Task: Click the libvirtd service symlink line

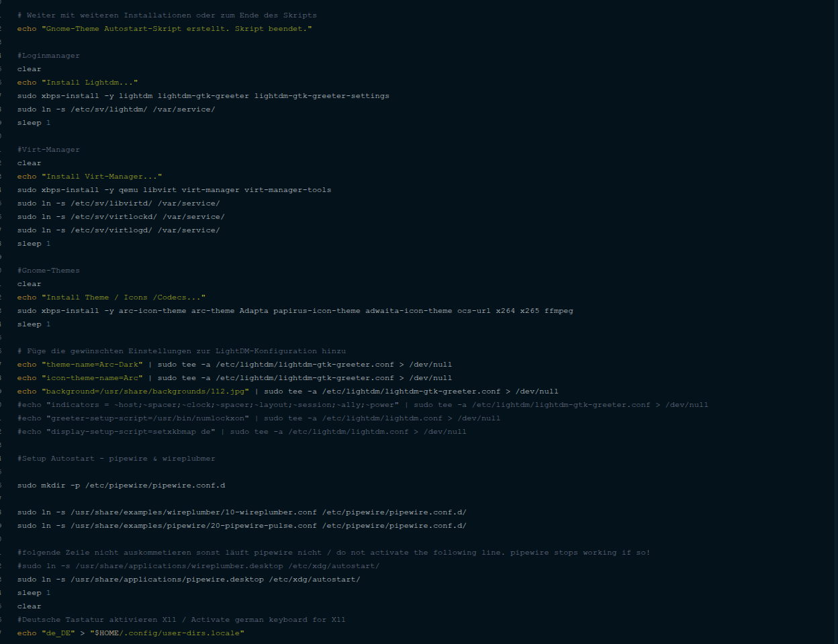Action: pos(118,203)
